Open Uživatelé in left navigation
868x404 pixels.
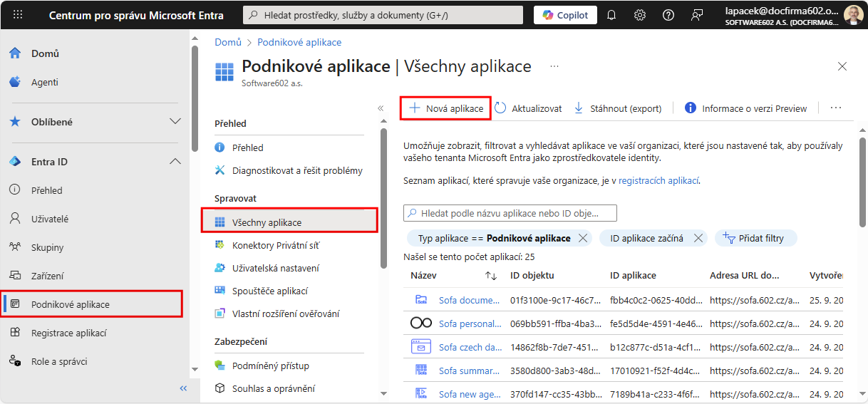coord(50,219)
